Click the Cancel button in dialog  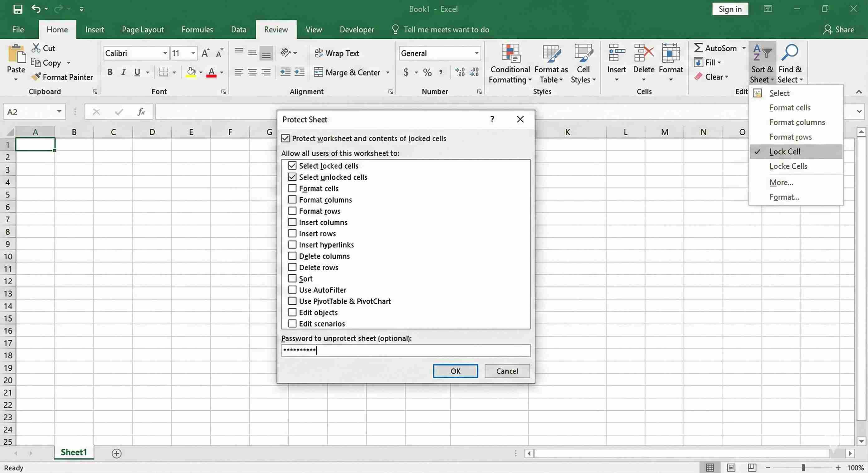[507, 371]
